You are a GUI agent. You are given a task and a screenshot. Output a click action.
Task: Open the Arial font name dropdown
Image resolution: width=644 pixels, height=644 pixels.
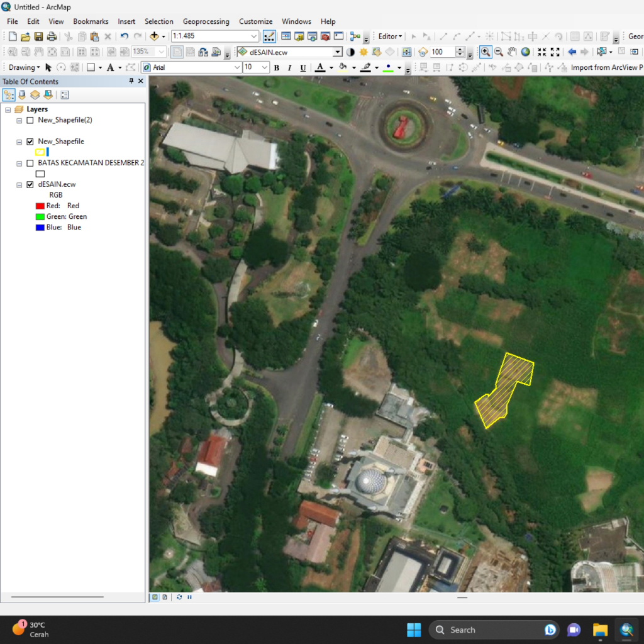point(237,67)
